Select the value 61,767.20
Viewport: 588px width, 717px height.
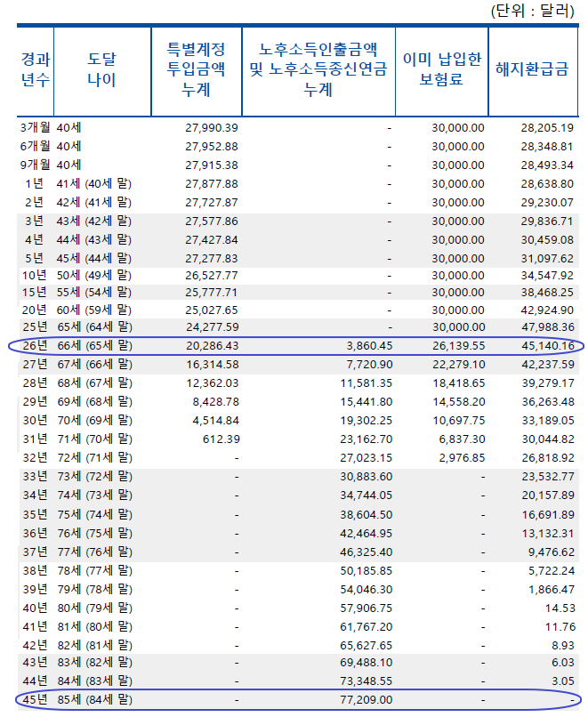tap(366, 628)
